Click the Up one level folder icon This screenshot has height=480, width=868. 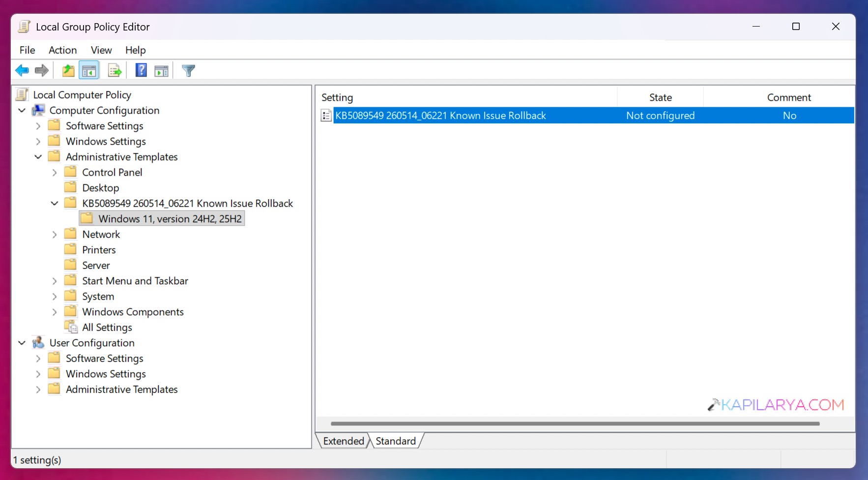point(68,70)
